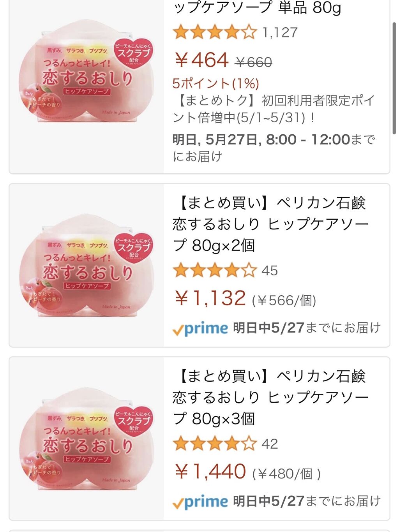Tap the star rating beside 1,127 reviews

pos(215,32)
